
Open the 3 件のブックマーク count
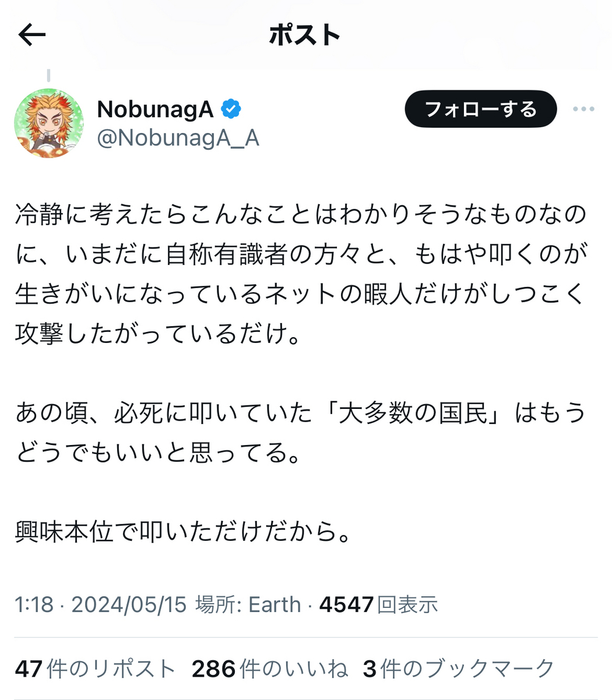point(458,668)
